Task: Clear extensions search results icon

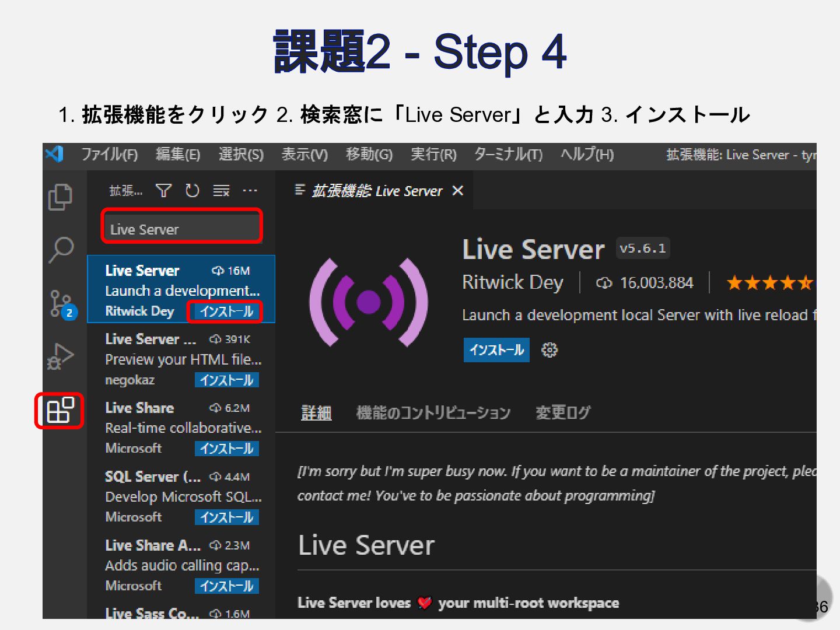Action: pyautogui.click(x=221, y=190)
